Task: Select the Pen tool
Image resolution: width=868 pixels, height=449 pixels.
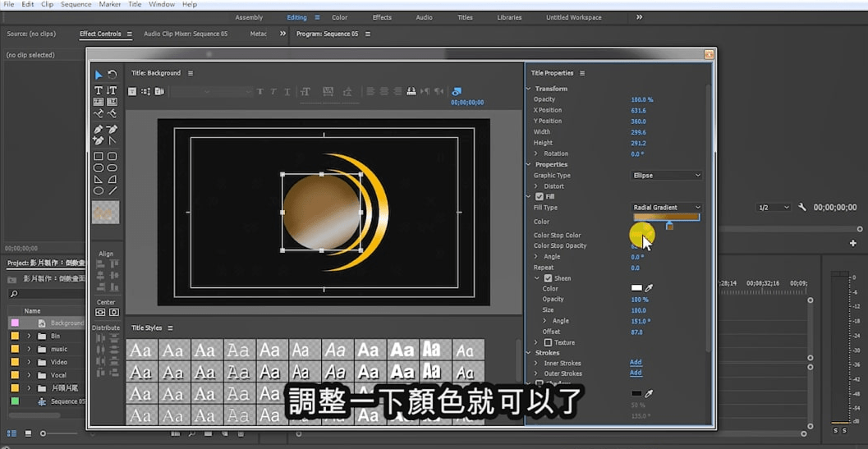Action: pyautogui.click(x=99, y=129)
